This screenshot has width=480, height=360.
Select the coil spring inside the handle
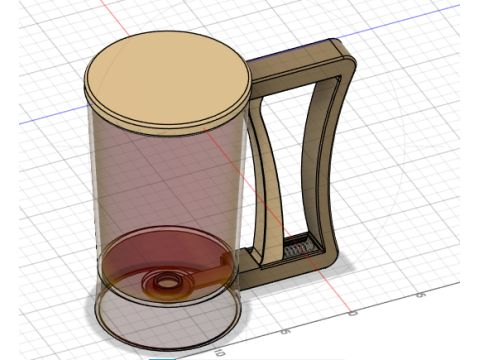(x=298, y=250)
